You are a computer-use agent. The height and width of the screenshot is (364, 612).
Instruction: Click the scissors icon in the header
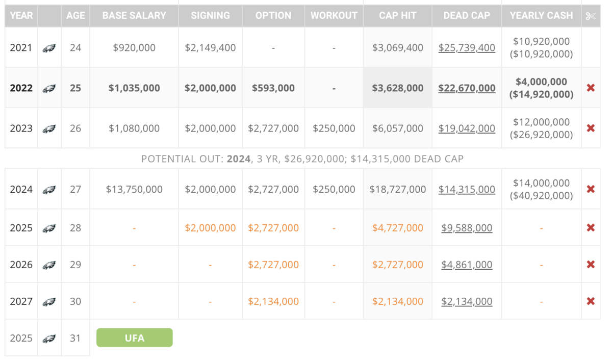click(591, 16)
